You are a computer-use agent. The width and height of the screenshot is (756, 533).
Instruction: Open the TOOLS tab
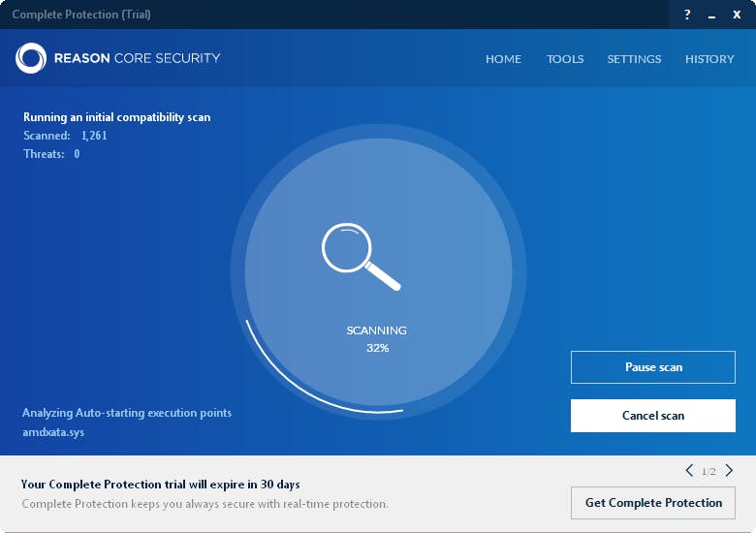[x=565, y=59]
